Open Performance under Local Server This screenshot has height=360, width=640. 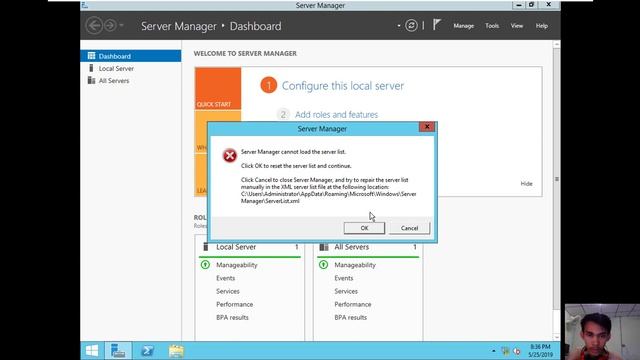[235, 304]
